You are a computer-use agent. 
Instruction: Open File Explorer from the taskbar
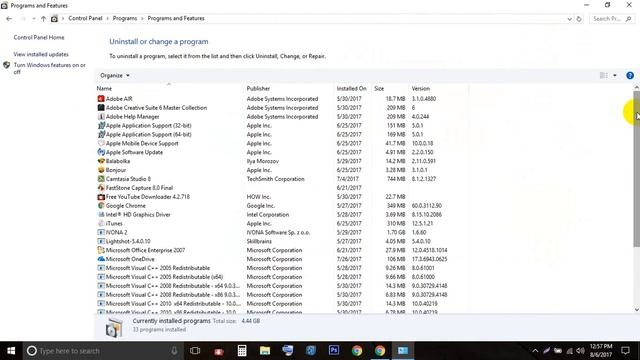[265, 351]
